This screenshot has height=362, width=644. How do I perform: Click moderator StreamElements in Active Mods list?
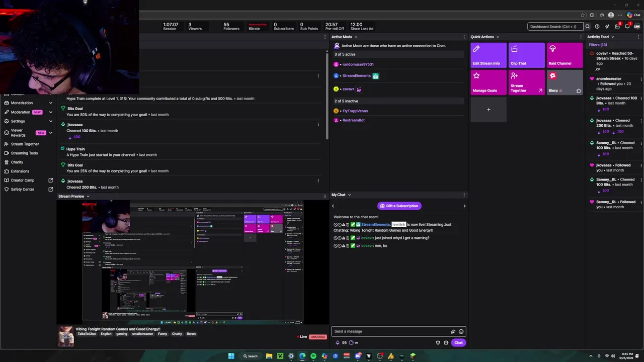pyautogui.click(x=356, y=76)
